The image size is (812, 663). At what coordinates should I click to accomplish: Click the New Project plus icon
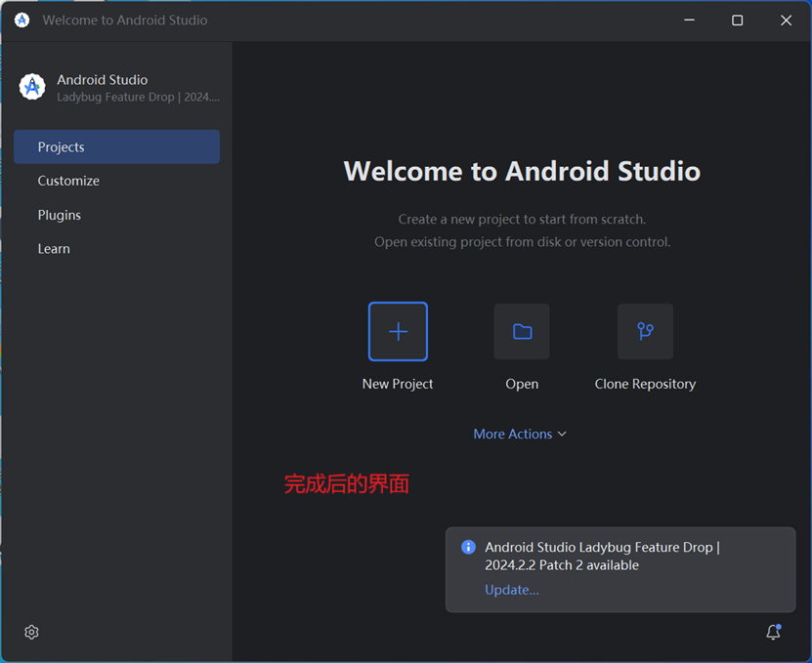[398, 331]
